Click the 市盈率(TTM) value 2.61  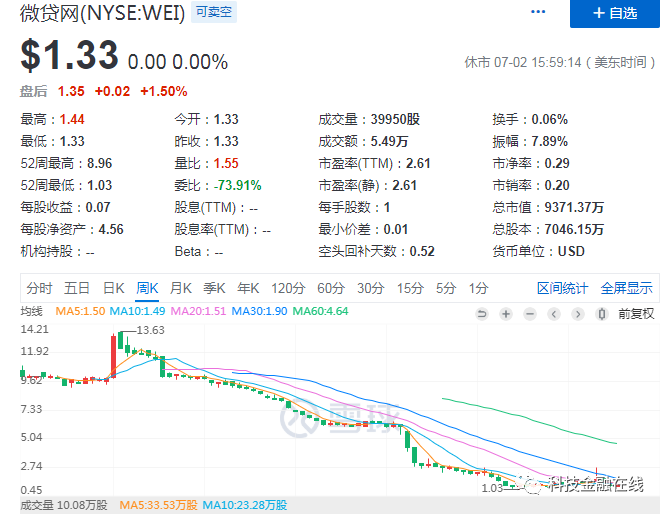pos(418,163)
